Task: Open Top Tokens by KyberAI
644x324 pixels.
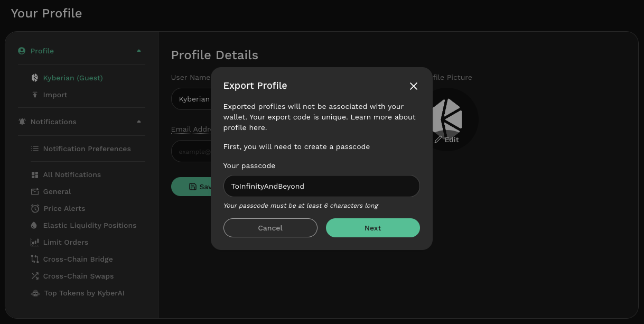Action: [x=83, y=293]
